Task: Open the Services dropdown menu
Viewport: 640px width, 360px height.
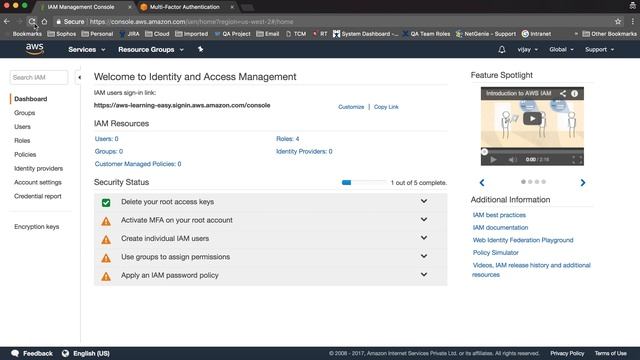Action: (87, 49)
